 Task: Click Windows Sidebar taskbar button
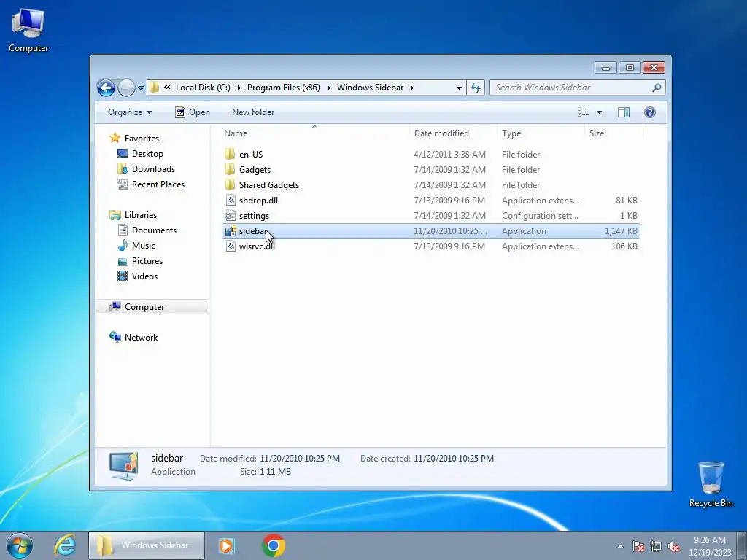pyautogui.click(x=146, y=545)
